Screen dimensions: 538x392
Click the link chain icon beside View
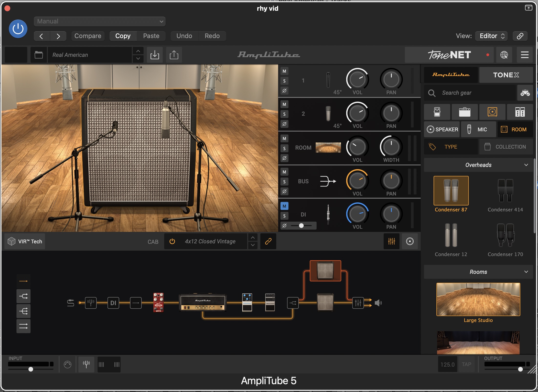[x=520, y=36]
